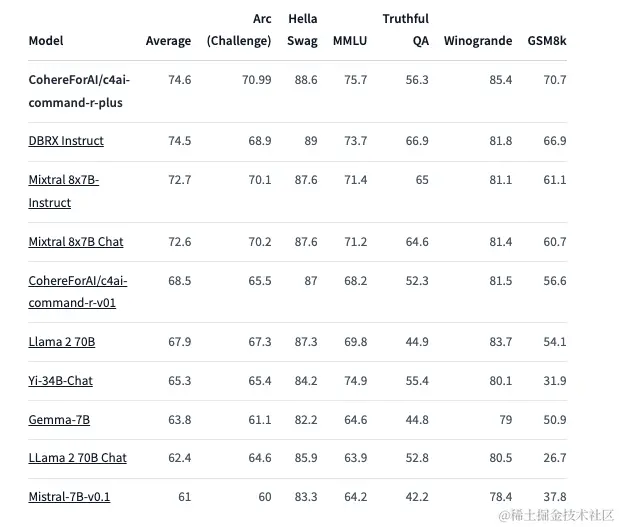Screen dimensions: 619x527
Task: Click the GSM8k column header
Action: (x=547, y=41)
